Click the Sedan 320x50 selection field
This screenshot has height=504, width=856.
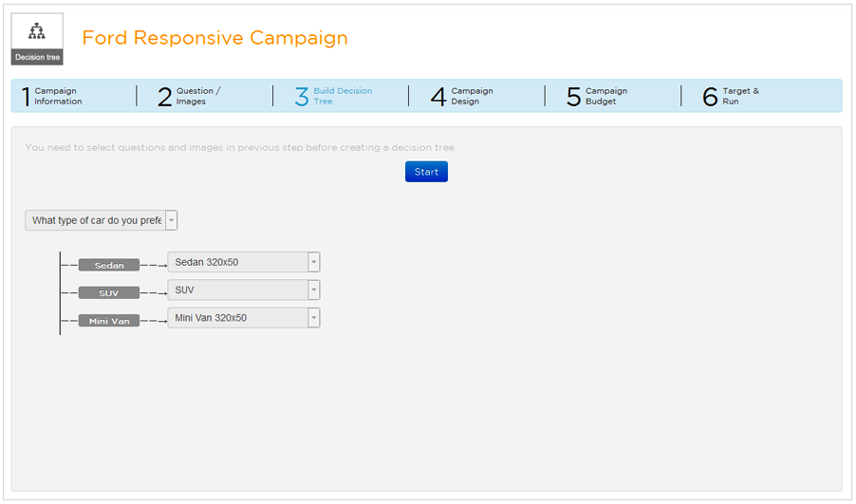point(237,262)
